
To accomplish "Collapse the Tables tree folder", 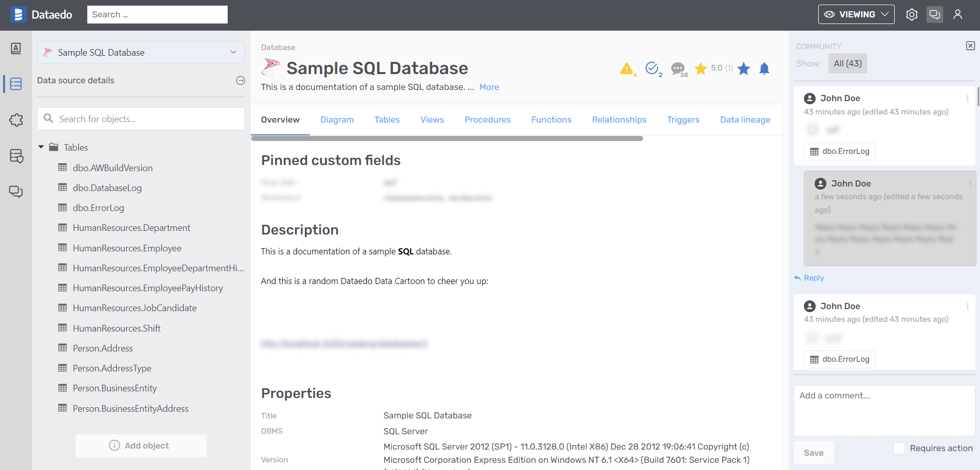I will [x=41, y=147].
